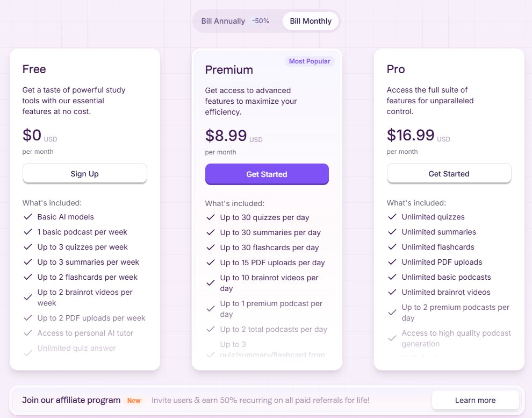
Task: Click the Sign Up button on Free plan
Action: pyautogui.click(x=84, y=174)
